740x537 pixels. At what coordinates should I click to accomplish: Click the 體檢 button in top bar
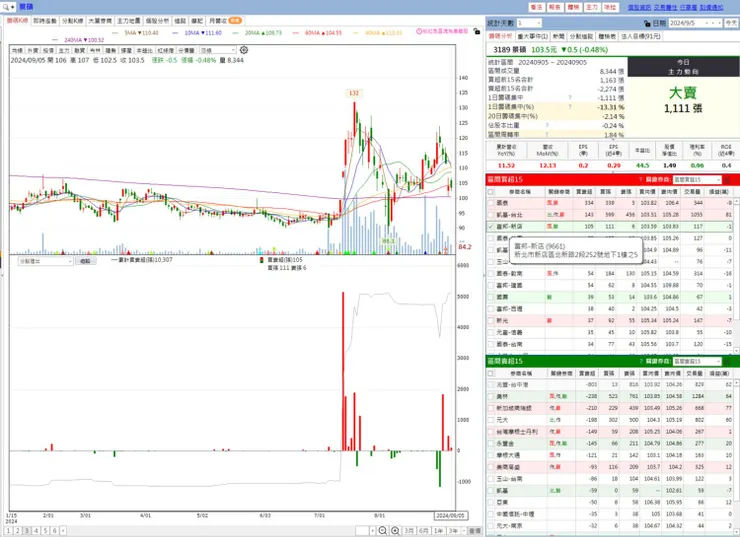[x=573, y=7]
